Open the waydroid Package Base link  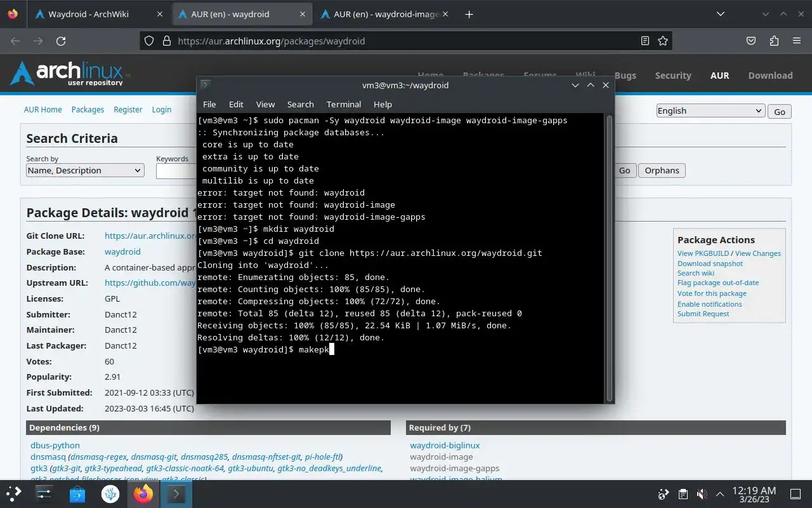[x=122, y=251]
